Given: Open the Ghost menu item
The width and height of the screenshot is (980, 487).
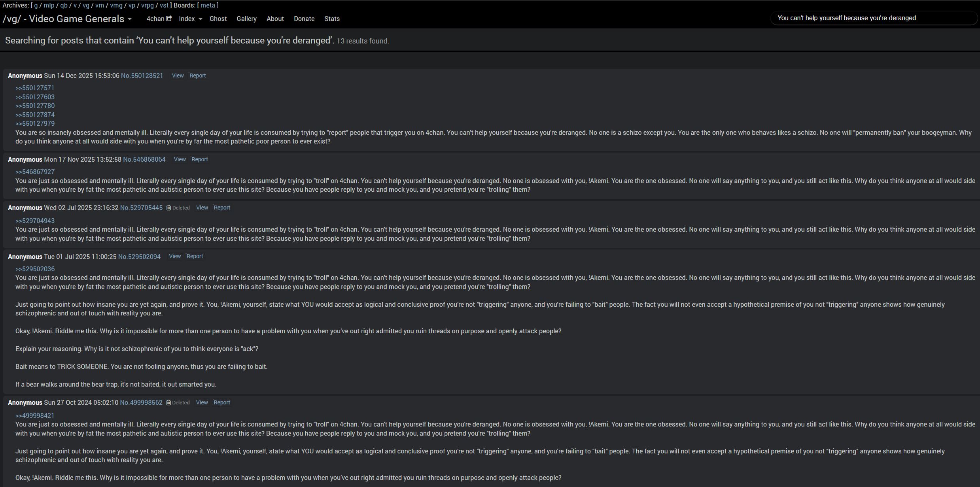Looking at the screenshot, I should point(218,19).
